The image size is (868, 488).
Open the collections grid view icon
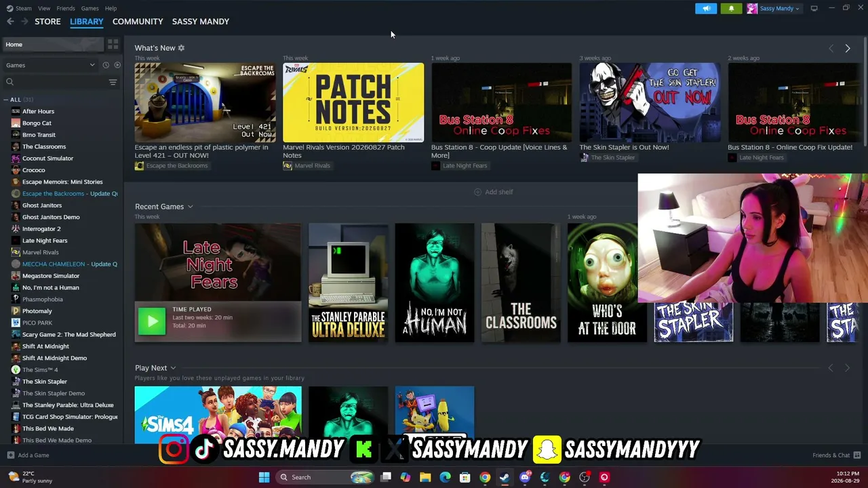click(113, 44)
